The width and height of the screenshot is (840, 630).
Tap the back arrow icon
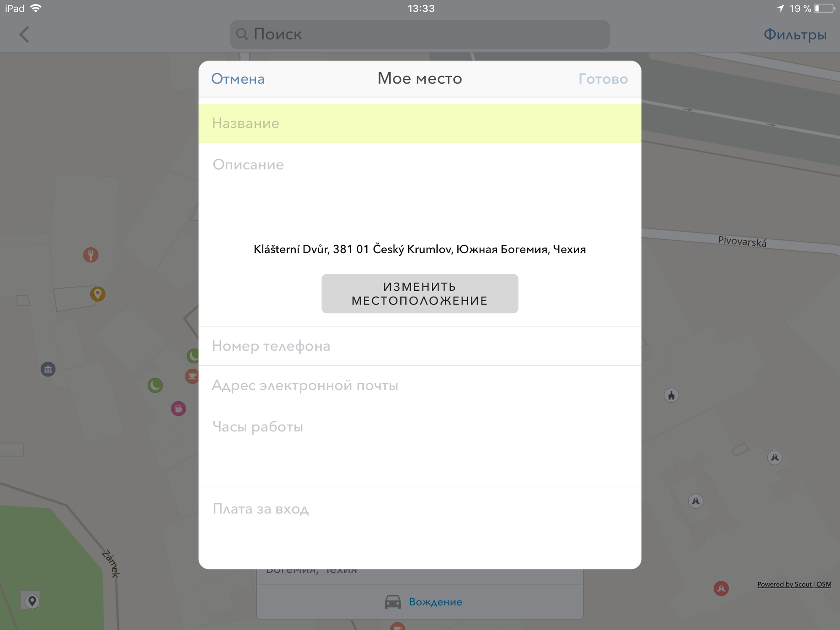point(24,34)
